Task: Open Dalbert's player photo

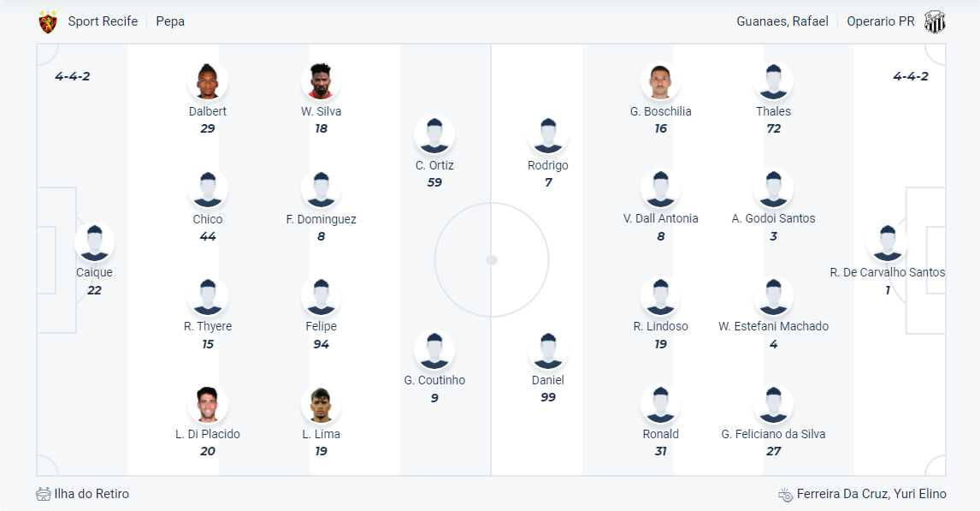Action: (x=207, y=82)
